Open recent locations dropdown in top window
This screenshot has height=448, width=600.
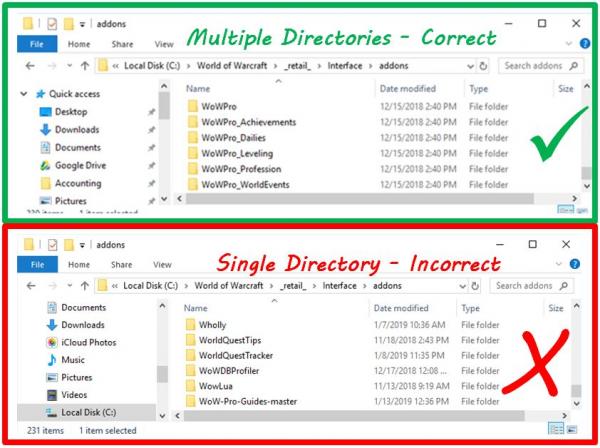69,66
